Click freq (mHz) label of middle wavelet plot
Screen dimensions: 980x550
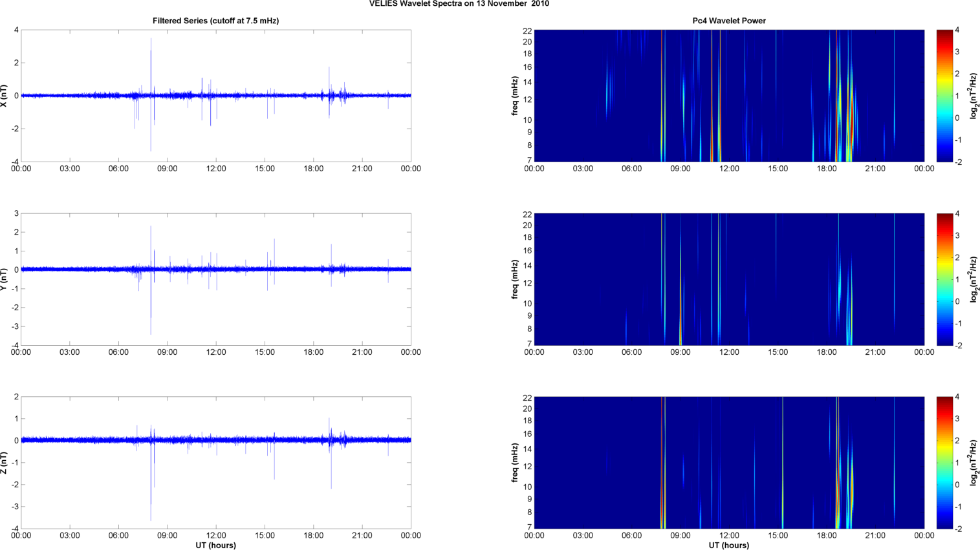click(515, 279)
